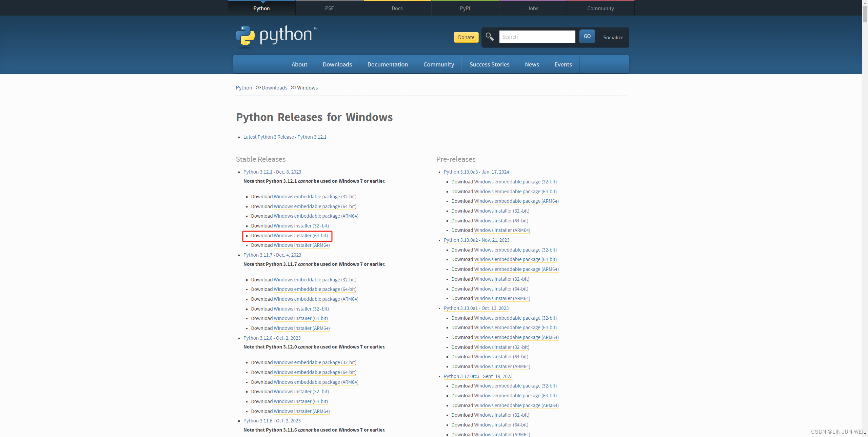Open the Socialize dropdown
Image resolution: width=868 pixels, height=437 pixels.
[x=613, y=37]
